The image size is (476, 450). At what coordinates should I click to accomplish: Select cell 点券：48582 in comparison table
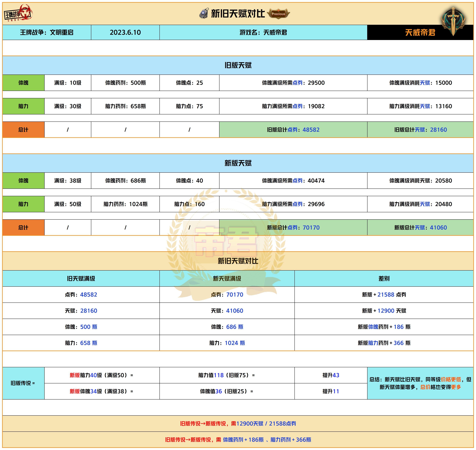[81, 295]
